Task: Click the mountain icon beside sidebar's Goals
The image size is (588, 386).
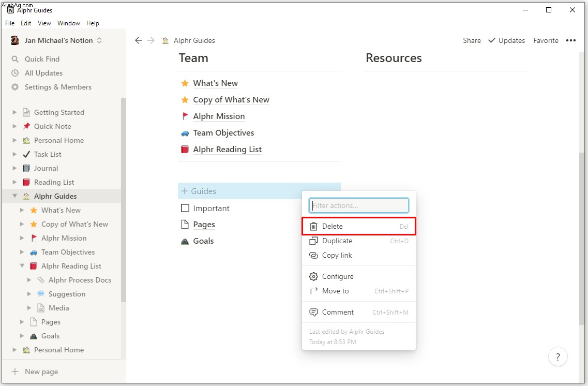Action: click(x=34, y=336)
